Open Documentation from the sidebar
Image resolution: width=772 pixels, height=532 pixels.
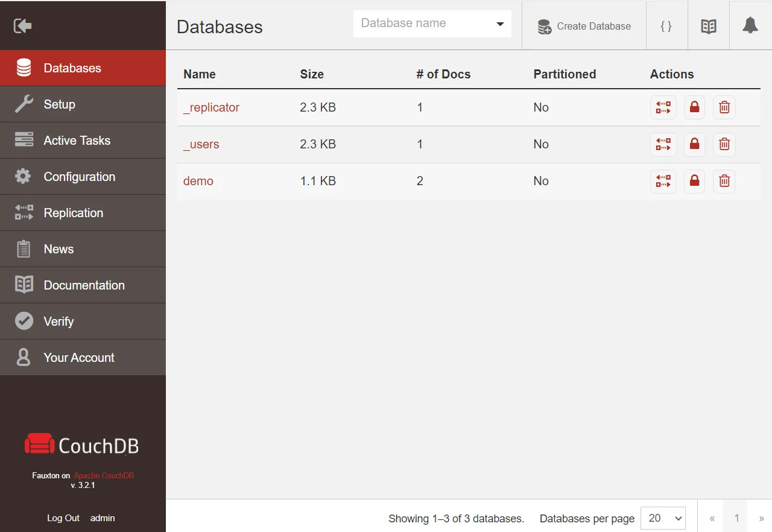point(83,285)
